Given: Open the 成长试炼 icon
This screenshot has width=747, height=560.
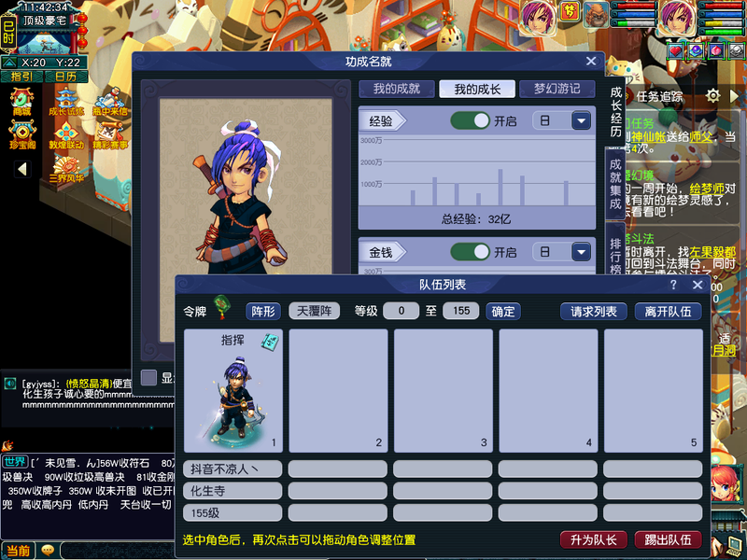Looking at the screenshot, I should coord(66,103).
